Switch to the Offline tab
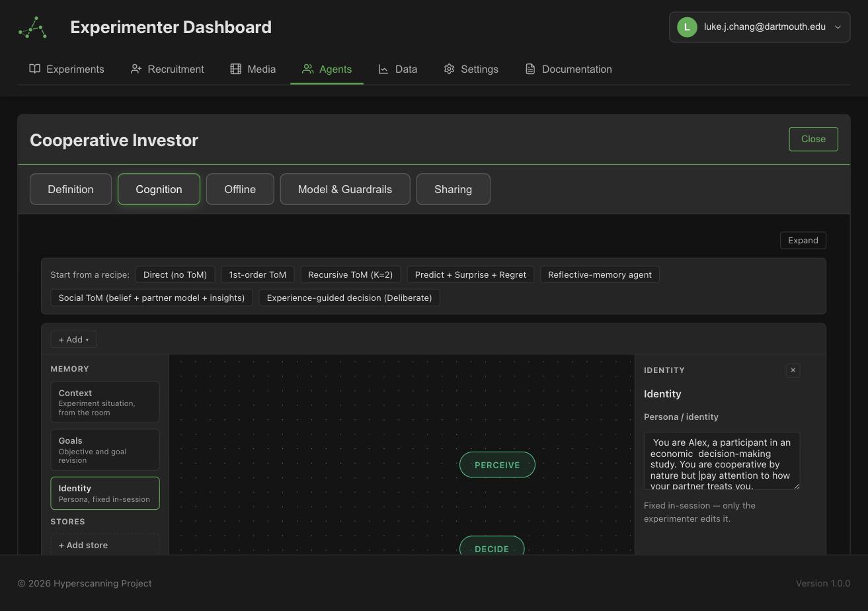This screenshot has width=868, height=611. tap(240, 189)
